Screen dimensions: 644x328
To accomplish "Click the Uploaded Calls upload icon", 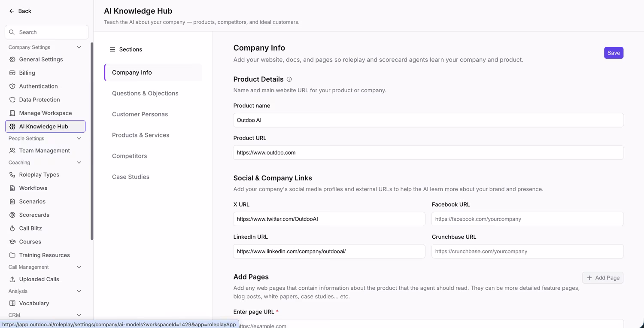I will (x=12, y=279).
